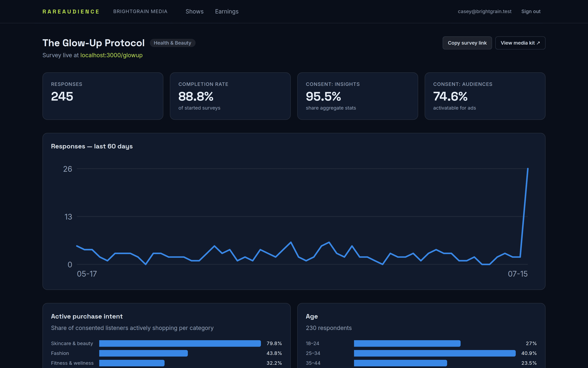Click the 32.2% fitness value
The width and height of the screenshot is (588, 368).
[274, 363]
